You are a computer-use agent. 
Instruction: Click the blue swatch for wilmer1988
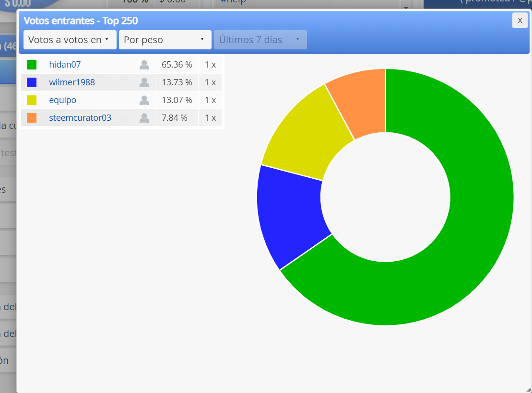pos(32,82)
